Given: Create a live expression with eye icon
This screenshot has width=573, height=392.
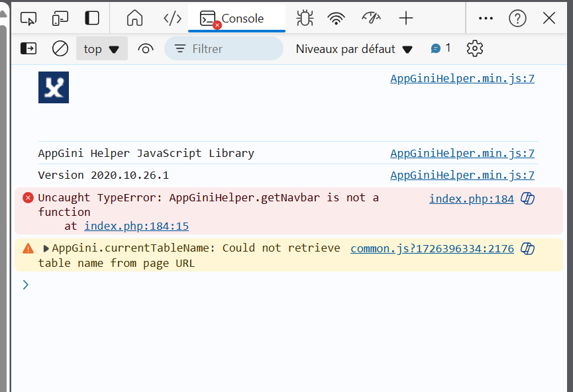Looking at the screenshot, I should (x=146, y=48).
